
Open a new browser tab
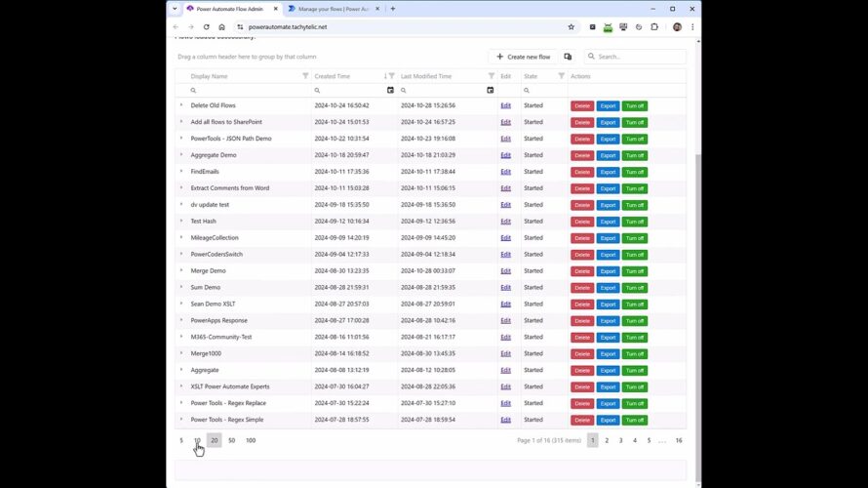point(393,9)
